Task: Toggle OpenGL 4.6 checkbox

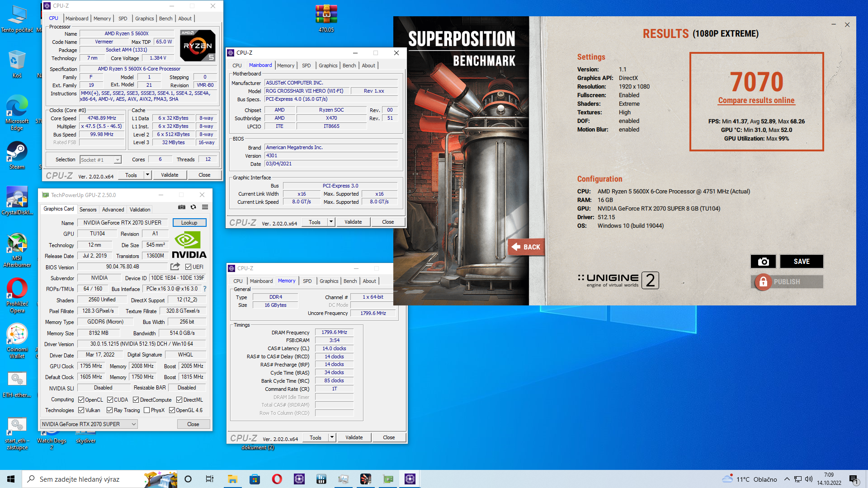Action: pyautogui.click(x=172, y=410)
